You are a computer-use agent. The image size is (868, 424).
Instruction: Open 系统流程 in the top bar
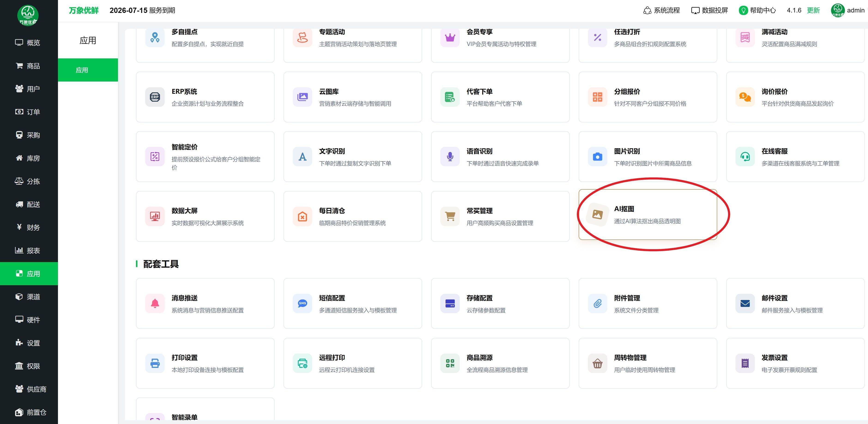click(x=661, y=10)
